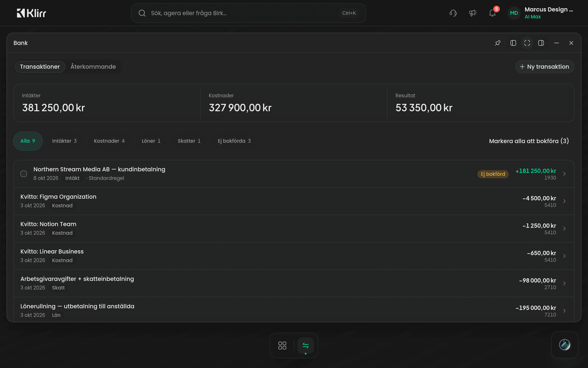This screenshot has height=368, width=588.
Task: Click Markera alla att bokföra
Action: 529,141
